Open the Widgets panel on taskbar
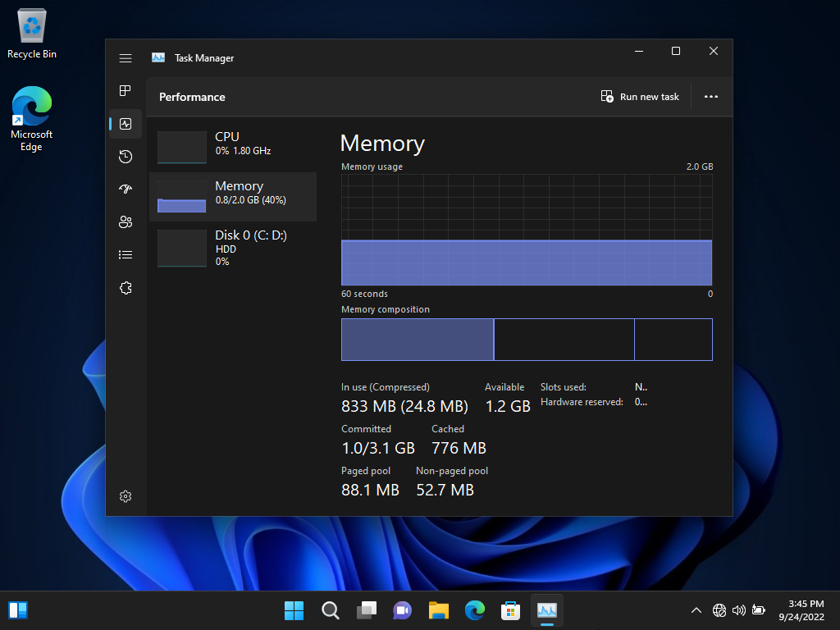The height and width of the screenshot is (630, 840). pos(18,610)
